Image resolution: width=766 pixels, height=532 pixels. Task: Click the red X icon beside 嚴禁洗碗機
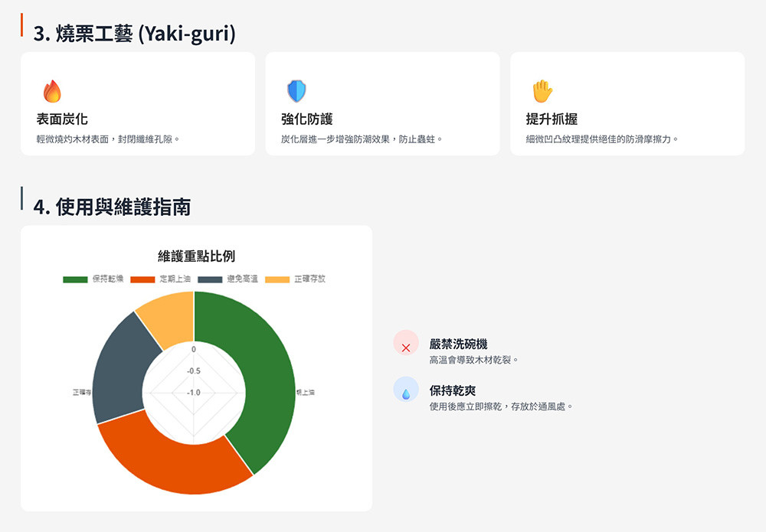[x=406, y=348]
